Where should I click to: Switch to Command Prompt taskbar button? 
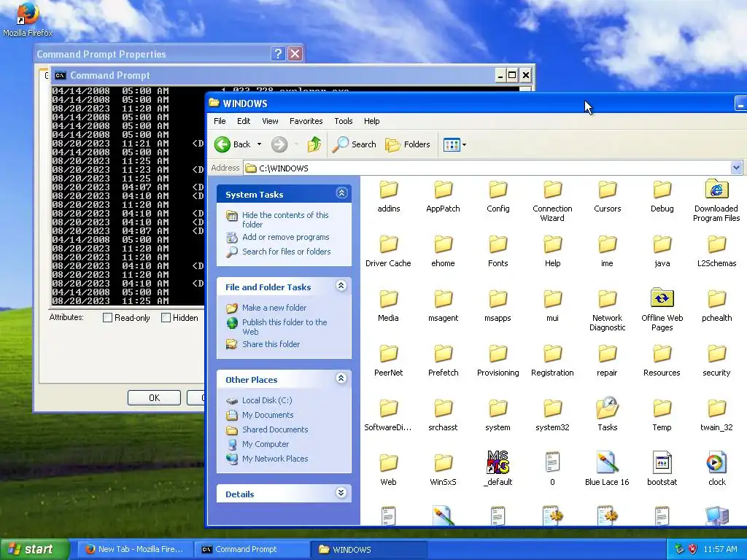[x=253, y=549]
